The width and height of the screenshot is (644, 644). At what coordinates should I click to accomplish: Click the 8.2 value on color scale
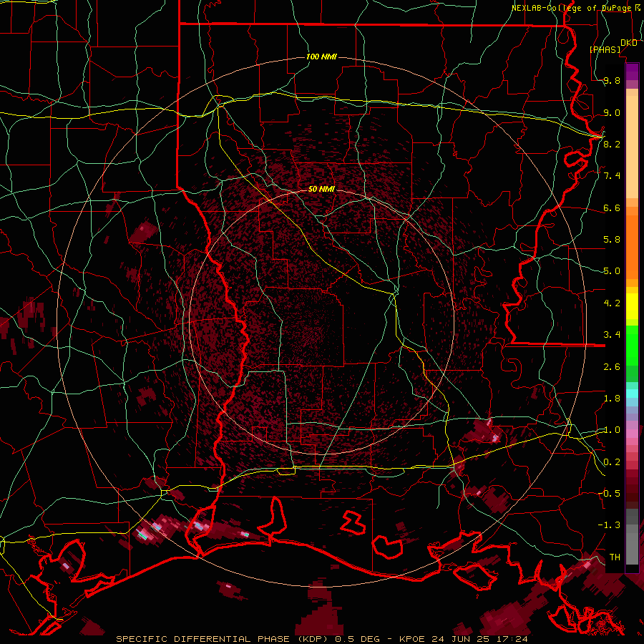click(x=612, y=144)
